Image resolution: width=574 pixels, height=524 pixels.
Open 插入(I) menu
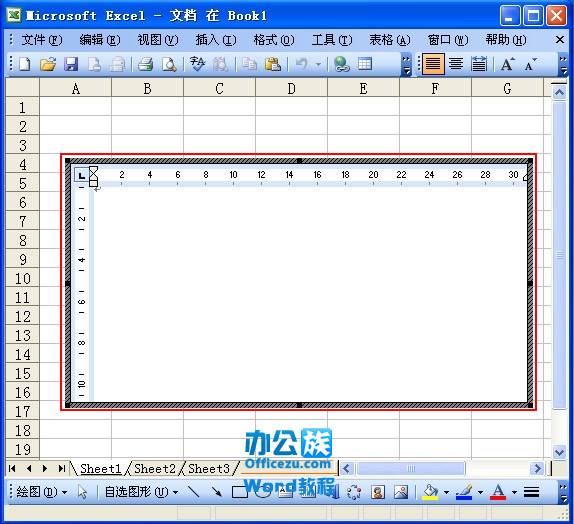point(216,40)
